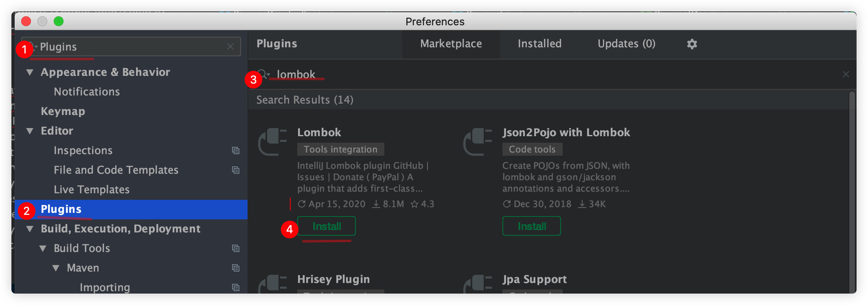Select the Marketplace tab

tap(451, 44)
